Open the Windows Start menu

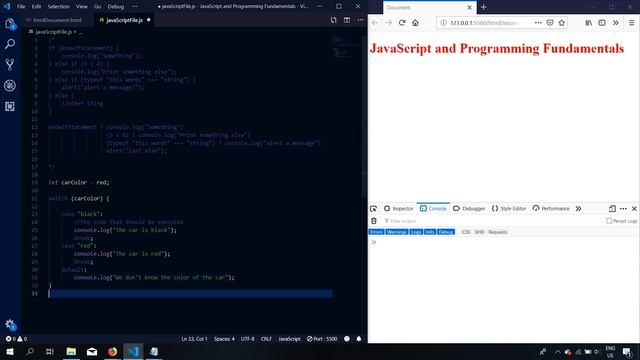pos(10,351)
